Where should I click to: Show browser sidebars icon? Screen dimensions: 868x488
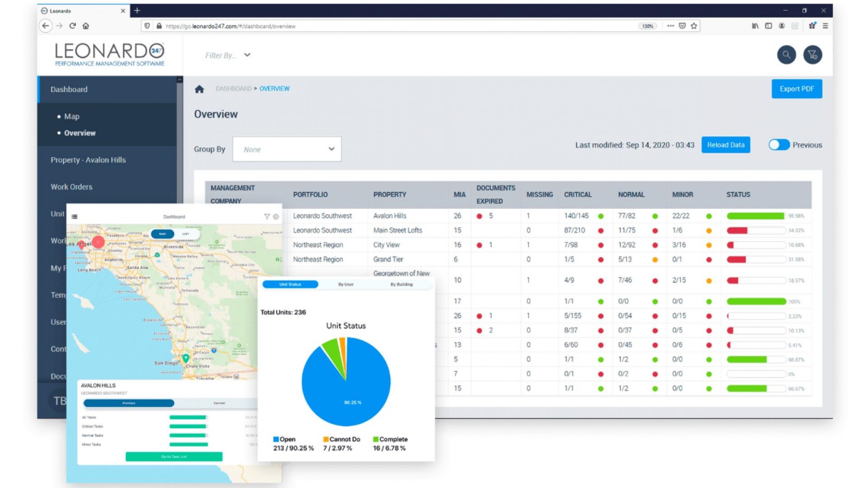tap(768, 25)
